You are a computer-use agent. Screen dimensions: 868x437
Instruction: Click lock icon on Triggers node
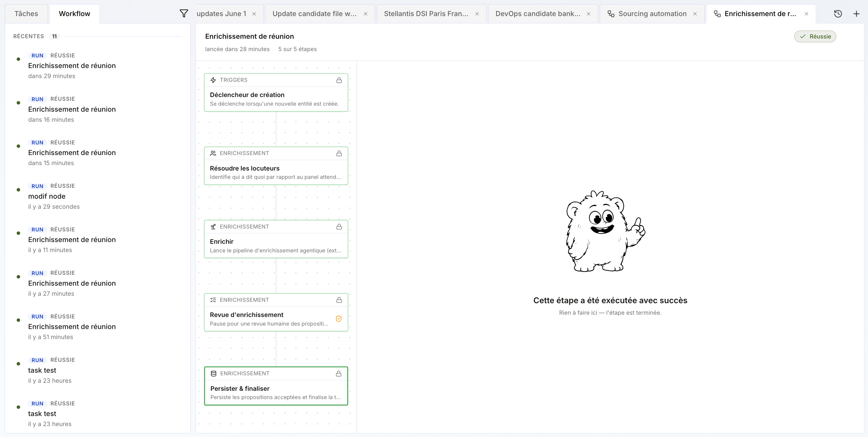click(339, 80)
